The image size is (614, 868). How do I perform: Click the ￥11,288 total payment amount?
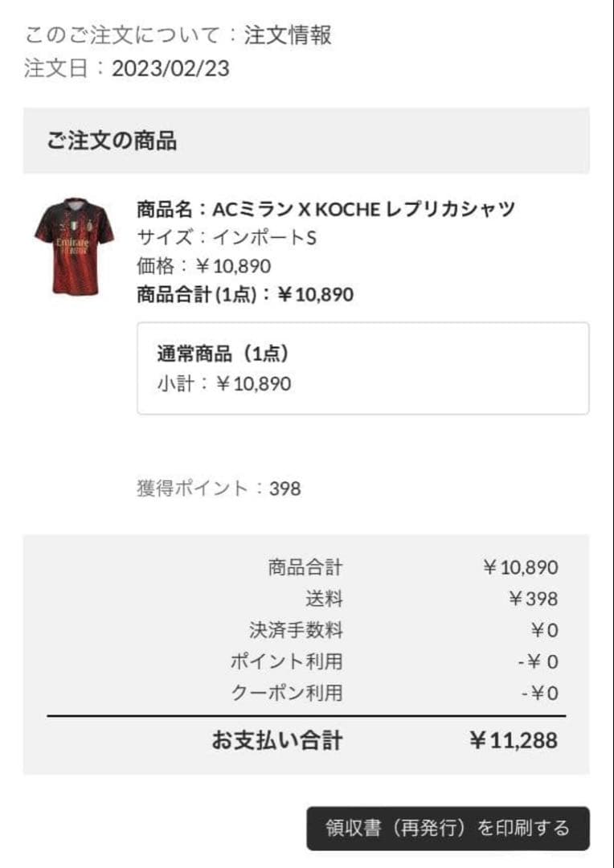click(x=513, y=740)
